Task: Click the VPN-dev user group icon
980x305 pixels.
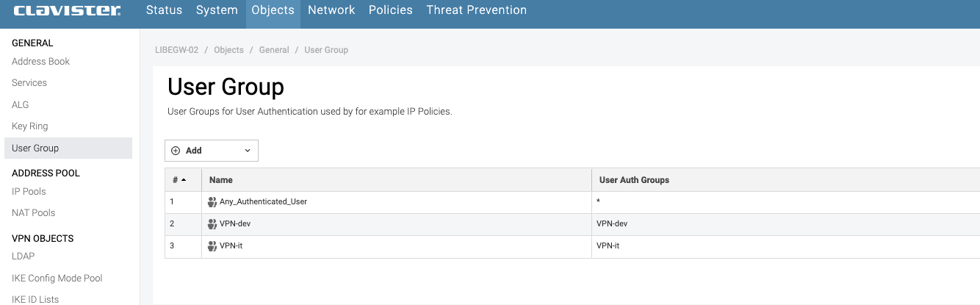Action: pyautogui.click(x=213, y=223)
